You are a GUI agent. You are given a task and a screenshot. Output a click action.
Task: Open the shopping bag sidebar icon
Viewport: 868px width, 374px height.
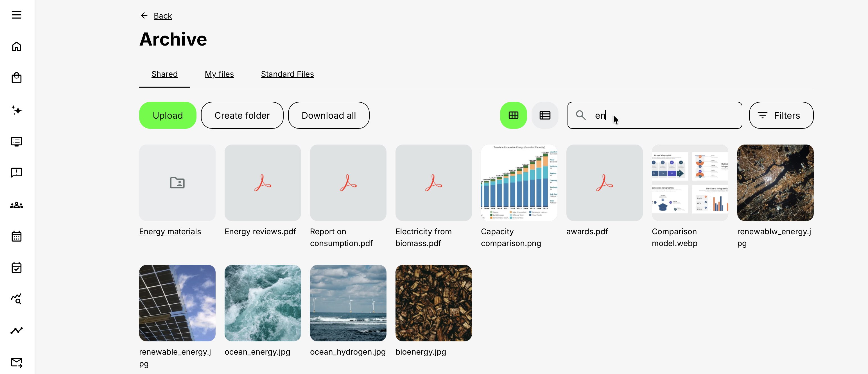pos(17,78)
